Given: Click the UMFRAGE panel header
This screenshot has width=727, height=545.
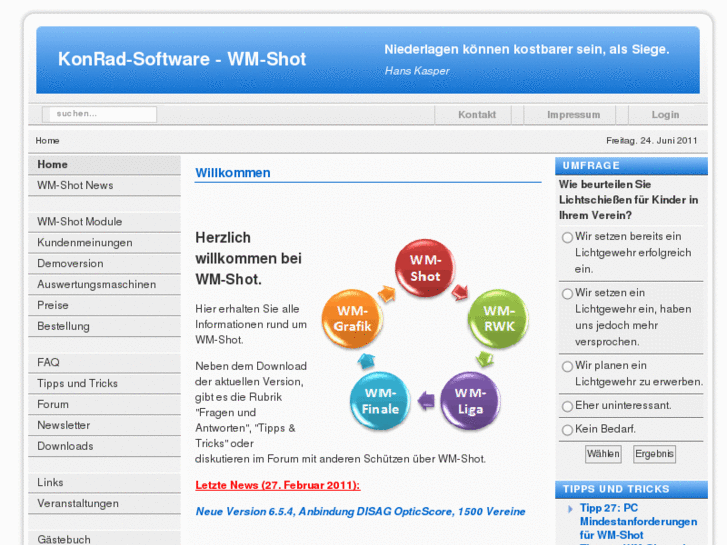Looking at the screenshot, I should [x=631, y=166].
